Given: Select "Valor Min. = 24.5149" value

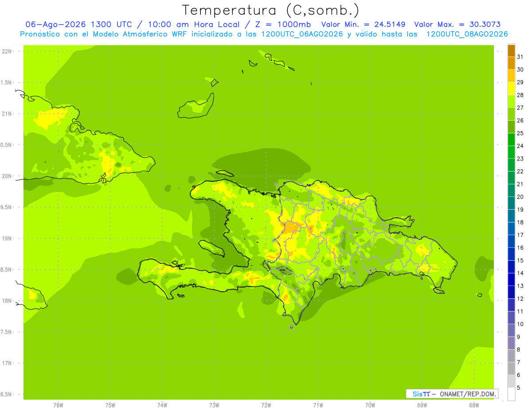Looking at the screenshot, I should (x=363, y=24).
